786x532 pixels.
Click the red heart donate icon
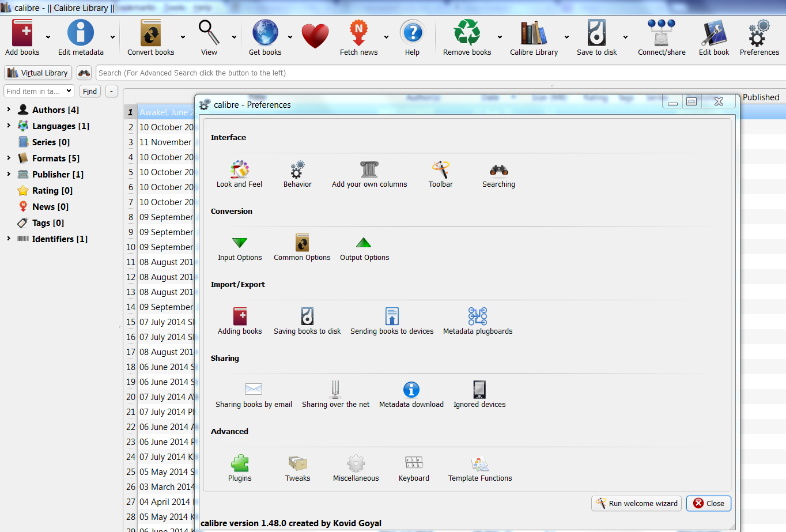click(315, 36)
